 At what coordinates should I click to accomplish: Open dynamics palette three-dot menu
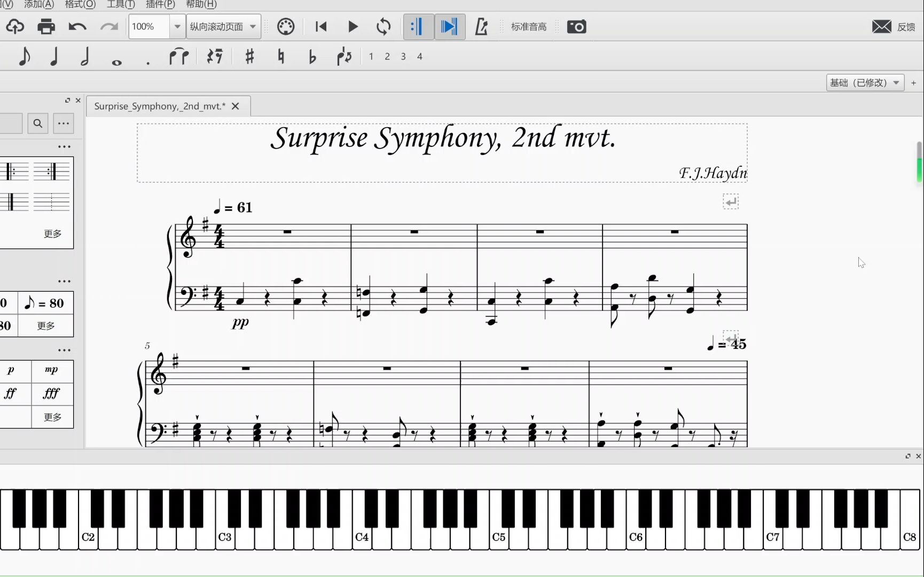pos(64,350)
